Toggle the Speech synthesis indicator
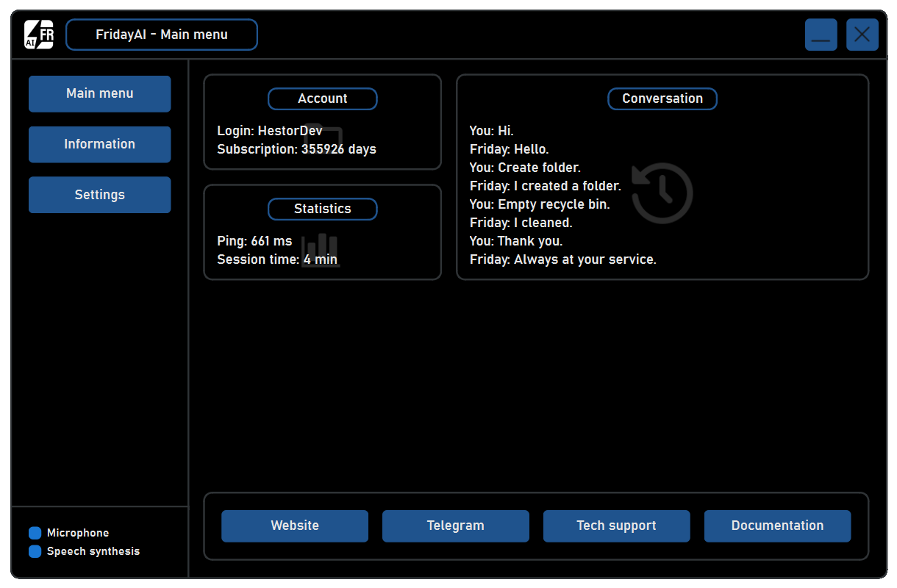This screenshot has width=897, height=588. click(x=35, y=551)
